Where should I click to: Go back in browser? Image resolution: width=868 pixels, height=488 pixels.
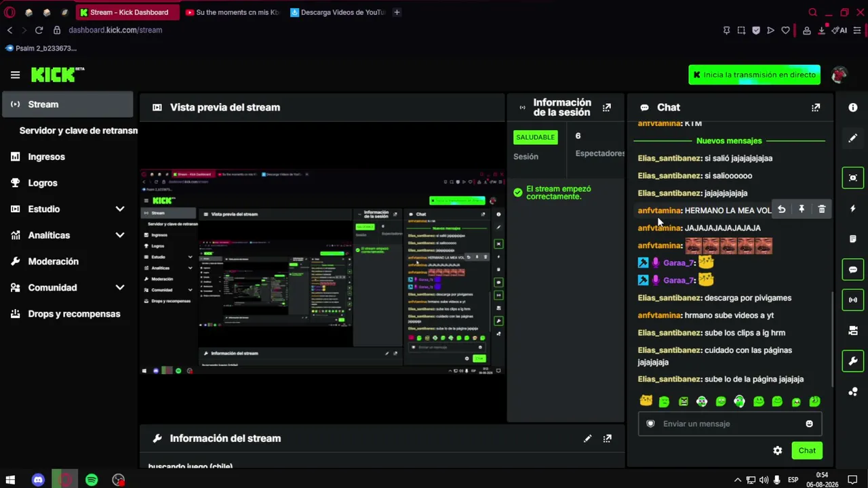click(x=9, y=30)
